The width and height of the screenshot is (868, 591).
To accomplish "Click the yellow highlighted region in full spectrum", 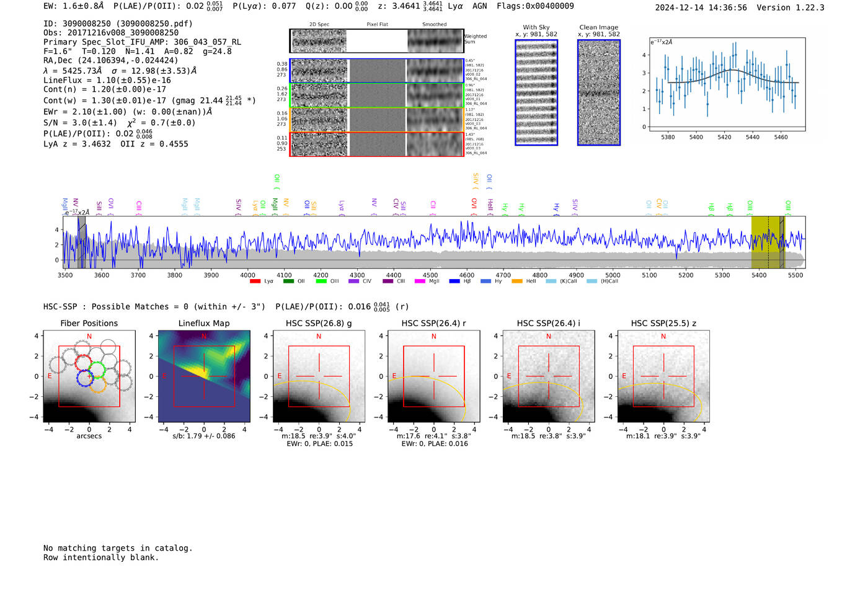I will (x=768, y=242).
